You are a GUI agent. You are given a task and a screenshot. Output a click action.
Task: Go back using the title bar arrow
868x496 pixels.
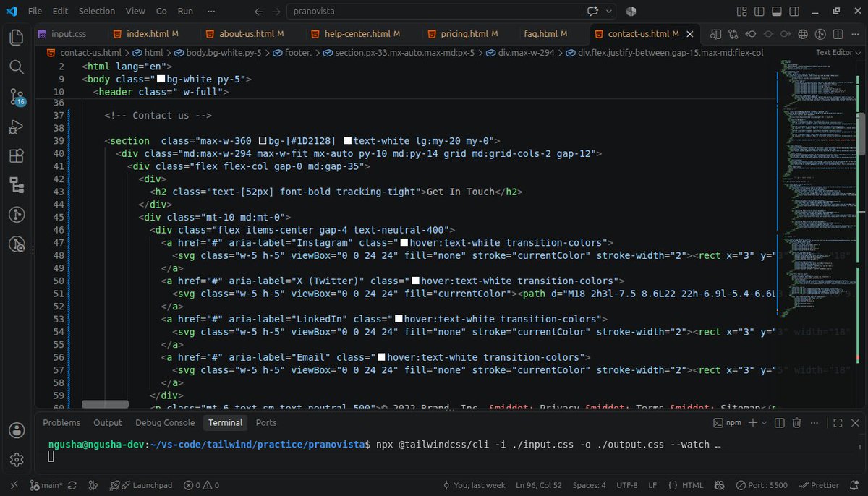259,12
